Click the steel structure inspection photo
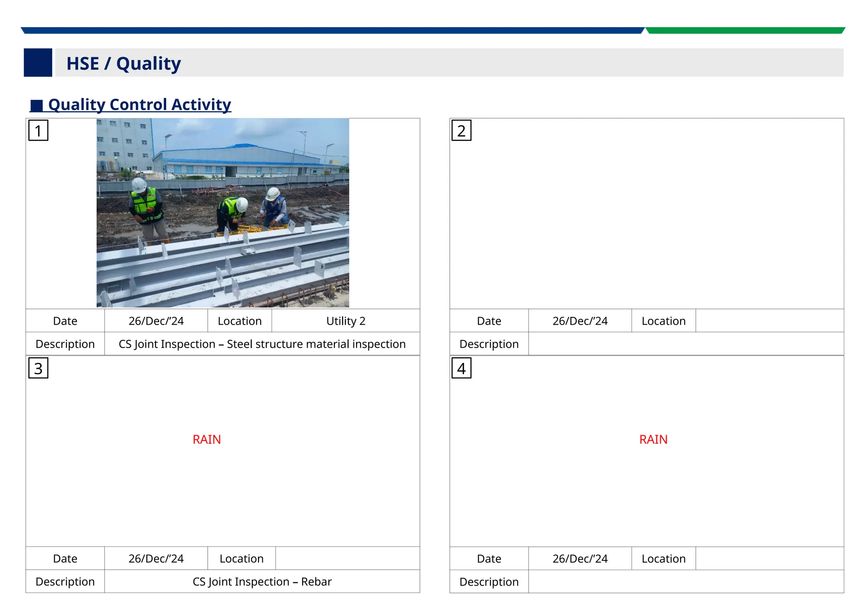868x601 pixels. 223,213
